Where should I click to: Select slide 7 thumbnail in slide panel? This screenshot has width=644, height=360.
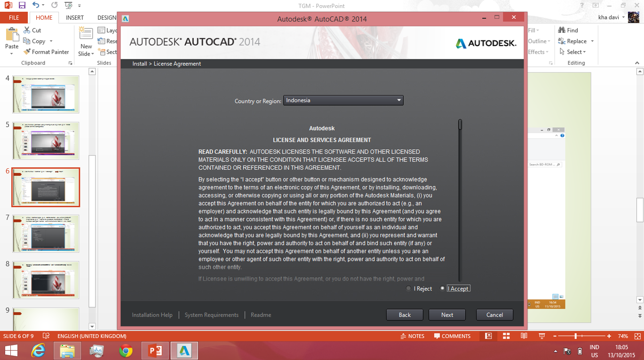[45, 234]
